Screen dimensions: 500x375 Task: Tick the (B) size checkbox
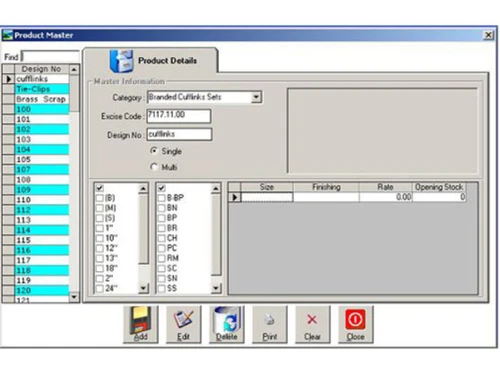(x=99, y=198)
